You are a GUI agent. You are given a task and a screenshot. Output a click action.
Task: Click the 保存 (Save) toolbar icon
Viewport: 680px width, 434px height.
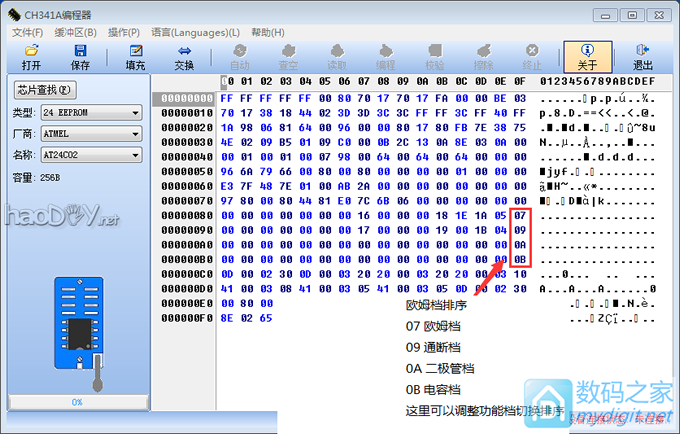(x=80, y=57)
